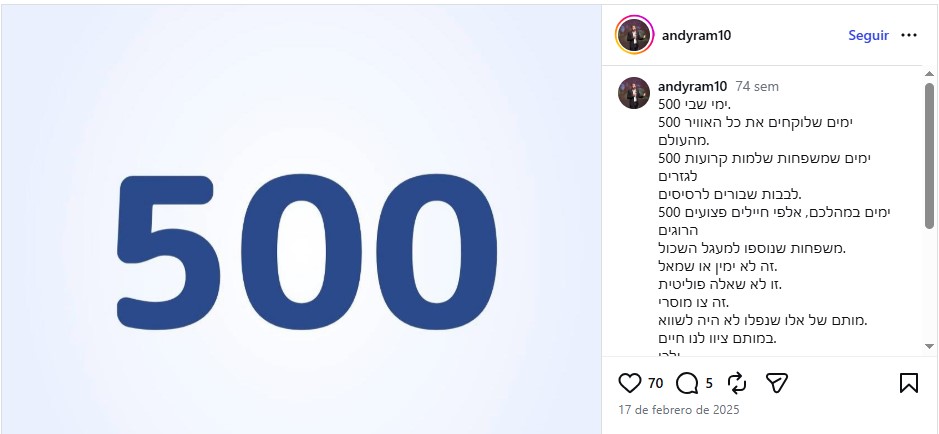Open the 17 de febrero de 2025 date link
This screenshot has width=939, height=434.
click(x=679, y=410)
